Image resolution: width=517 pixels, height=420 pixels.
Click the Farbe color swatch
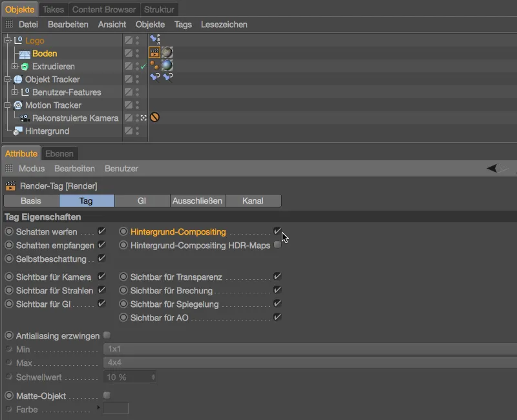[x=116, y=409]
